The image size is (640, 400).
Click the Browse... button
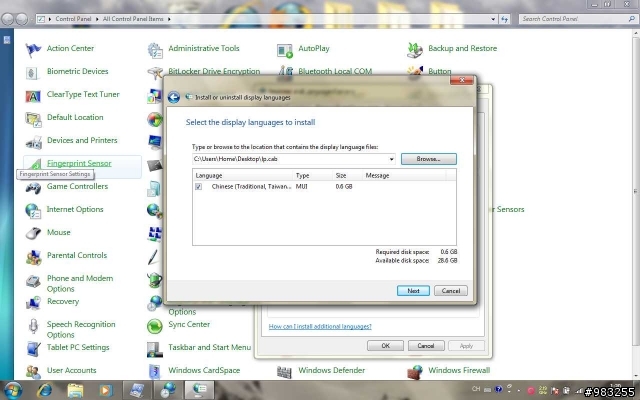tap(429, 159)
